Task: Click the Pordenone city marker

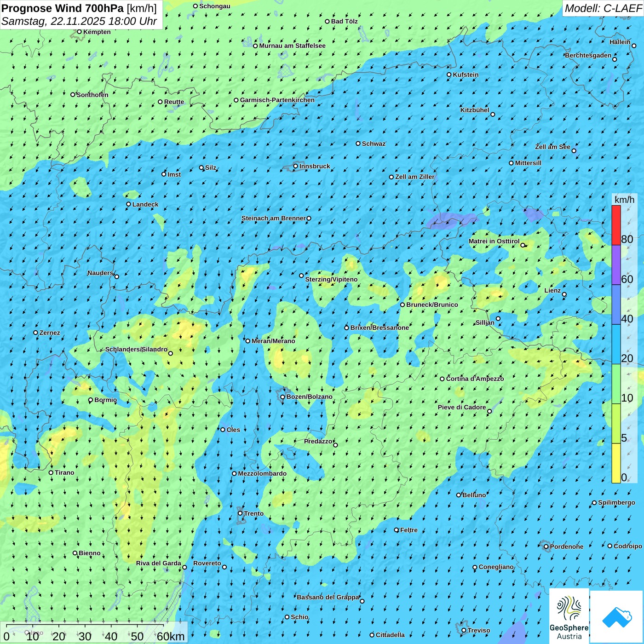Action: [546, 546]
